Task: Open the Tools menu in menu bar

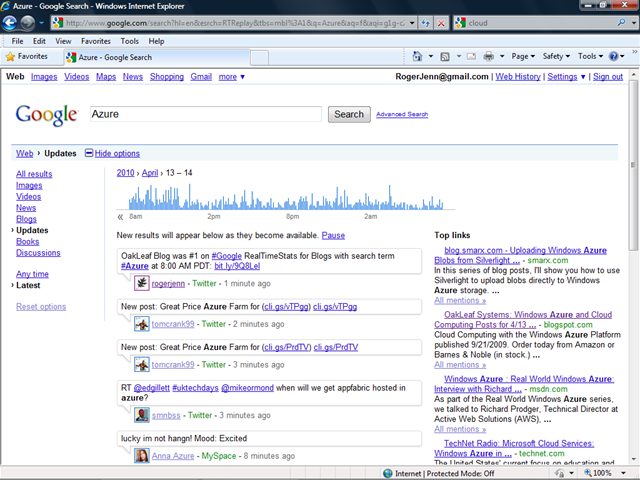Action: point(130,41)
